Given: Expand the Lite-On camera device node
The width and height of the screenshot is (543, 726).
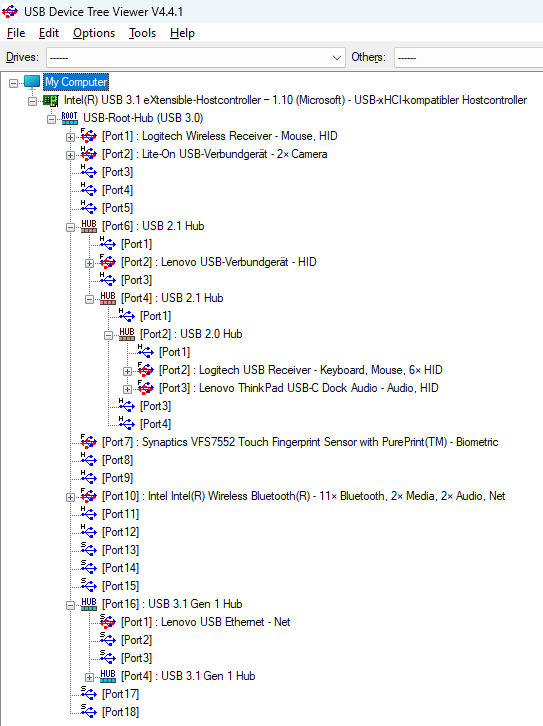Looking at the screenshot, I should (70, 156).
